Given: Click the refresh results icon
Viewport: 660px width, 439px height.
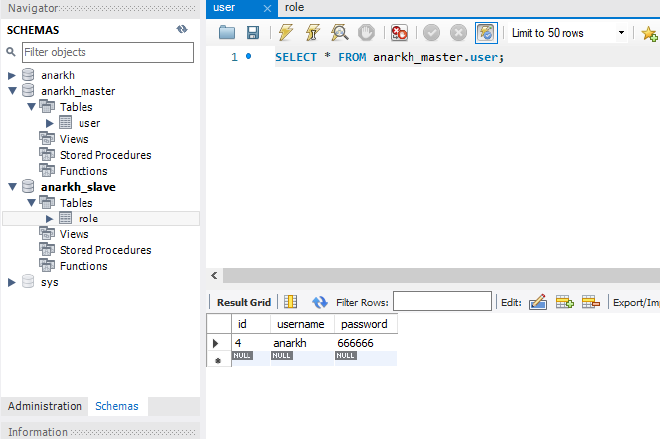Looking at the screenshot, I should [320, 302].
